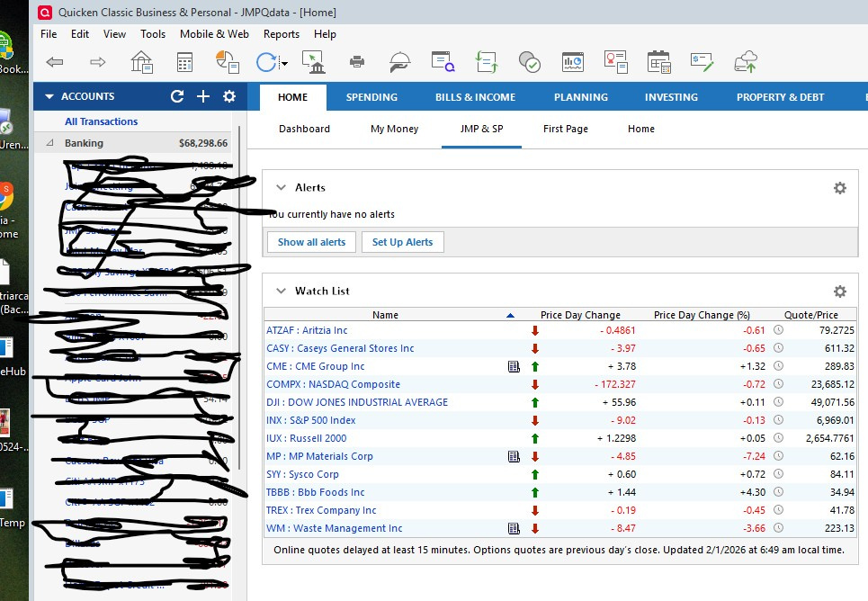Add an account with the plus icon

point(203,96)
